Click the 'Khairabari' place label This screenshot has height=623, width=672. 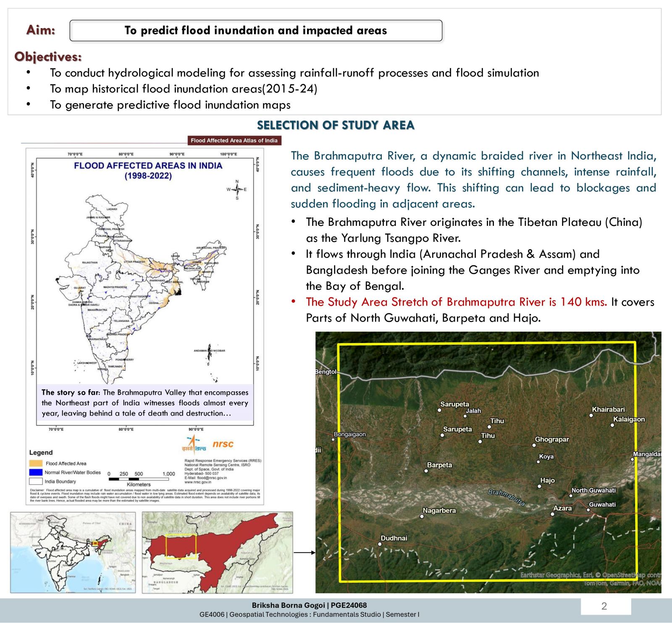click(x=608, y=410)
